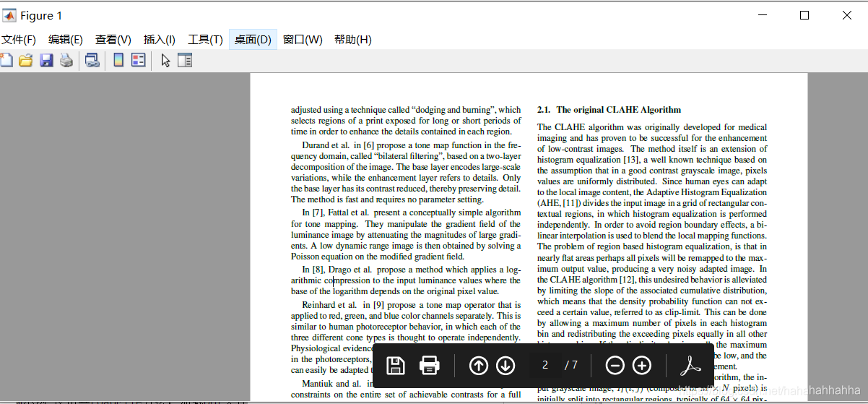Save the PDF from the floating toolbar
Viewport: 868px width, 404px height.
(x=396, y=366)
